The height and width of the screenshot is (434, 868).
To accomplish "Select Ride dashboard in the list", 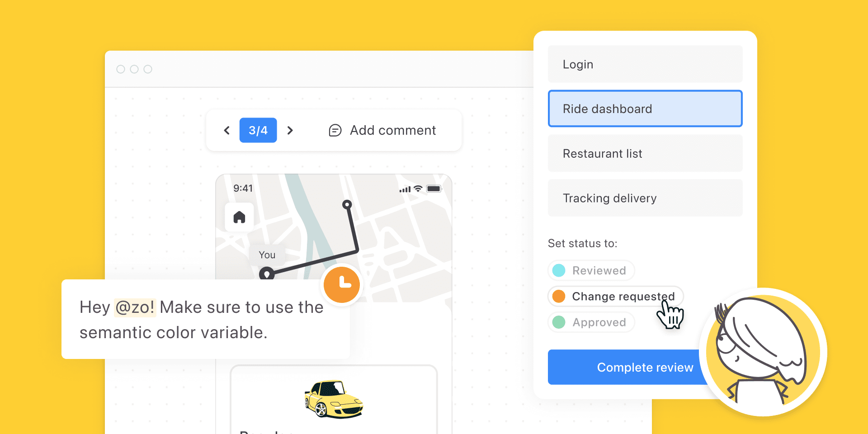I will (x=645, y=108).
